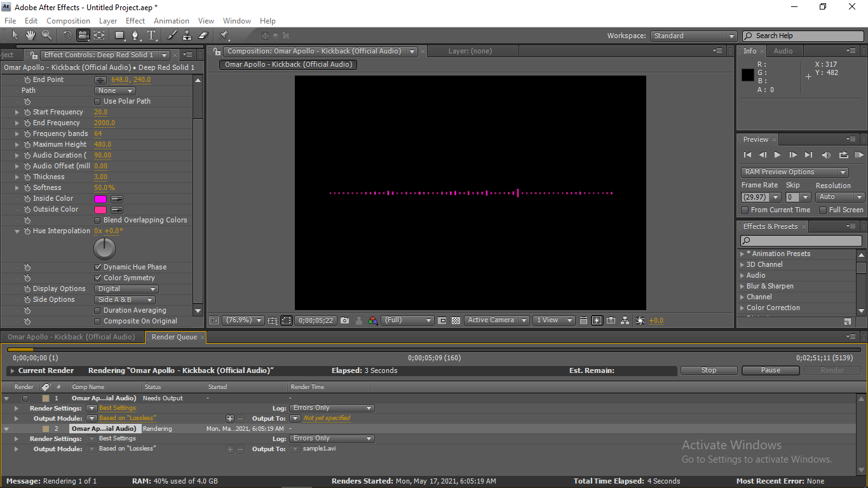Viewport: 868px width, 488px height.
Task: Select the Hand tool
Action: [30, 36]
